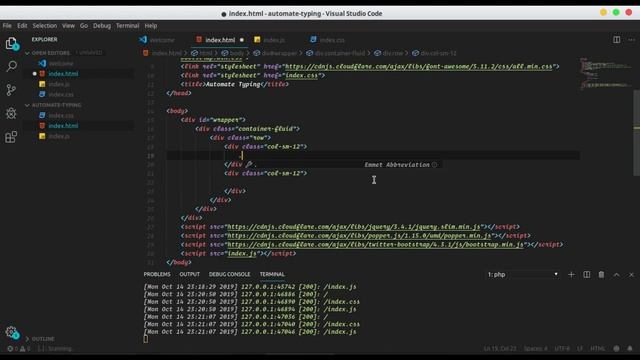Click Spaces: 4 indentation setting
640x360 pixels.
(x=536, y=349)
